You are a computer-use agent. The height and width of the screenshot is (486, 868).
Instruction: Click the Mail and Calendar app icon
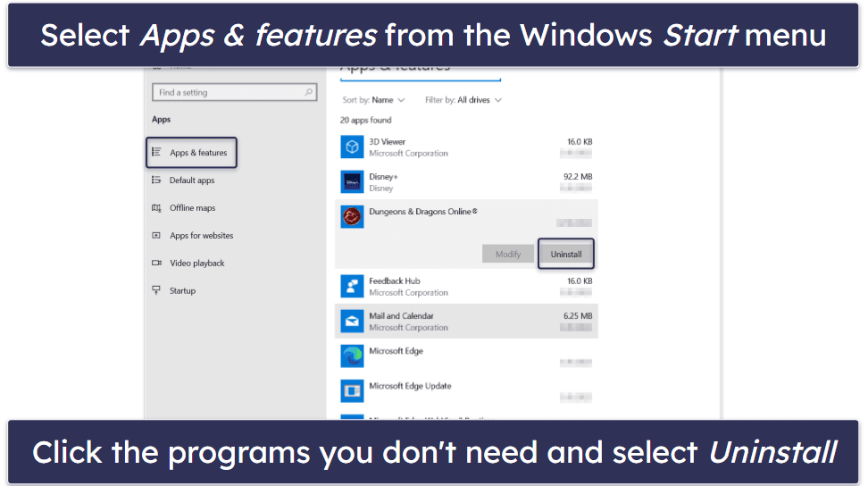tap(352, 321)
